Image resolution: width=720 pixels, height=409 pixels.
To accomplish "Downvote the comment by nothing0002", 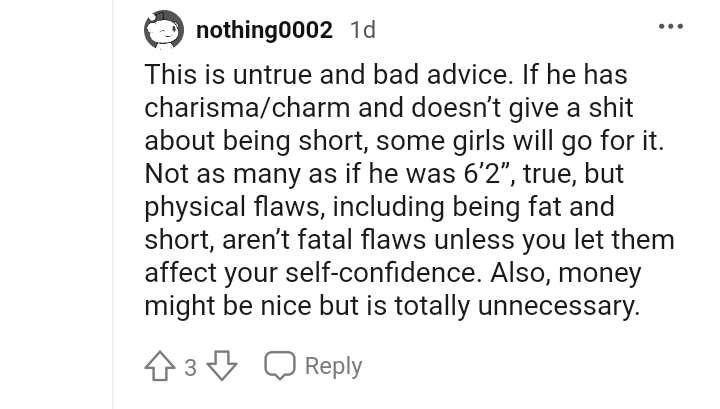I will pos(220,367).
